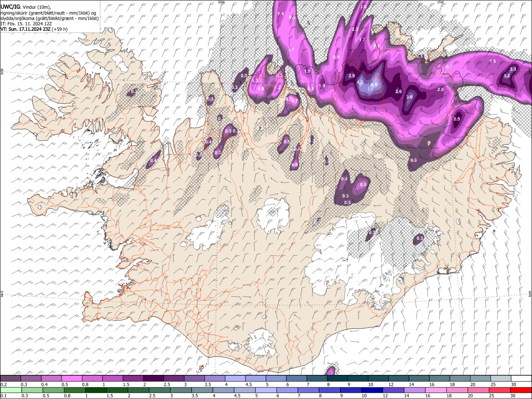Click the '0.2' label starting the upper scale

pos(4,384)
